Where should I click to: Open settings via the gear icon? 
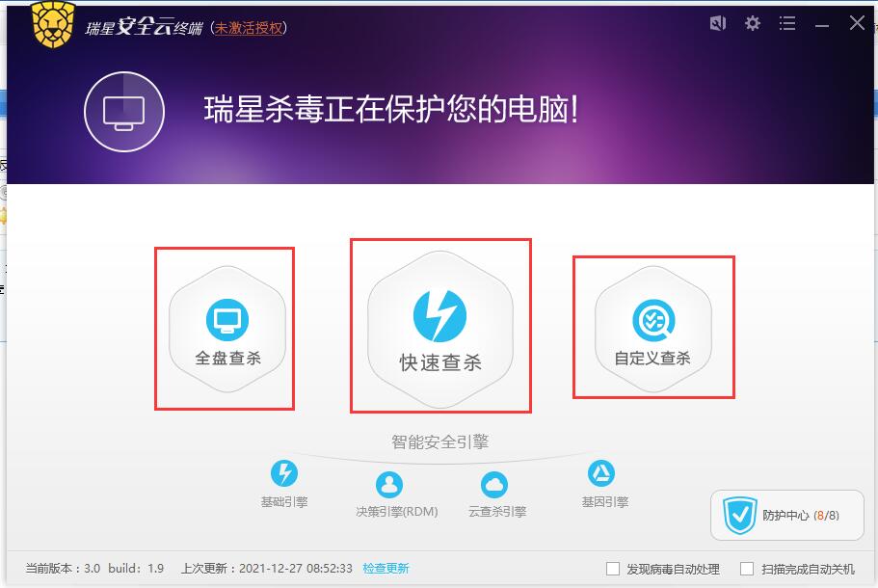(752, 23)
